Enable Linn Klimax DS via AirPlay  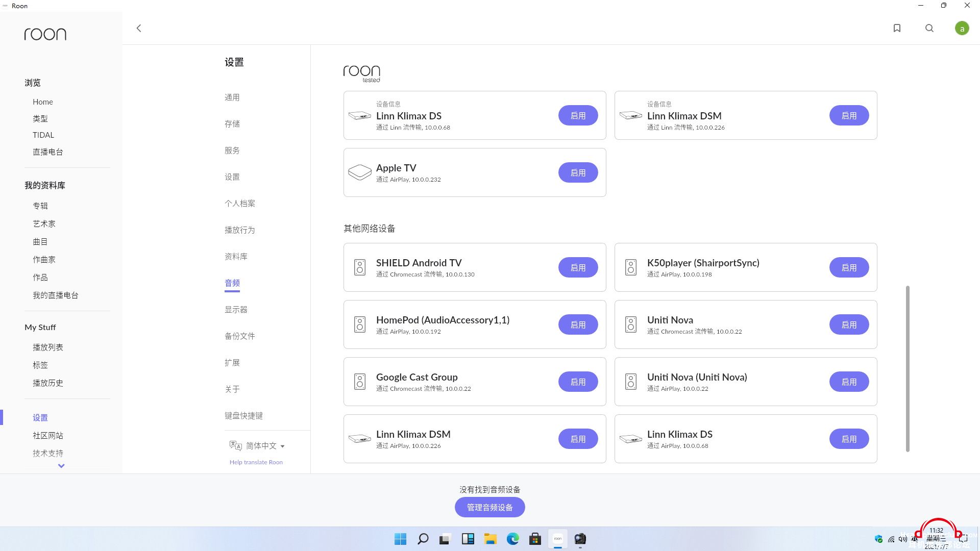coord(849,439)
